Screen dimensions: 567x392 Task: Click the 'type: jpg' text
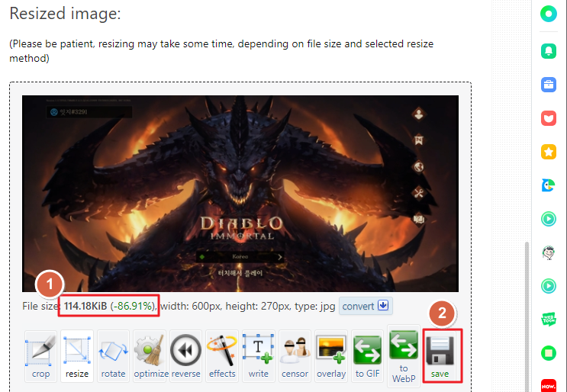pos(315,307)
